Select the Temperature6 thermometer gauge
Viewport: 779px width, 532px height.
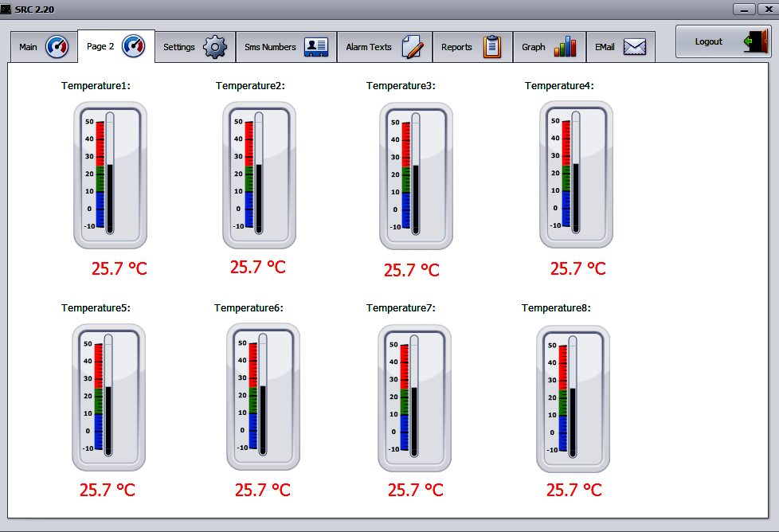(x=263, y=396)
